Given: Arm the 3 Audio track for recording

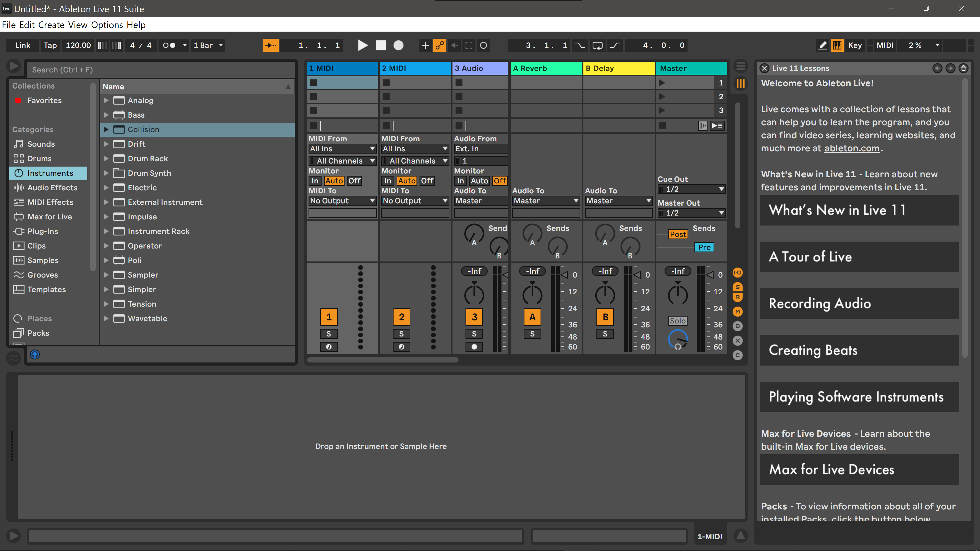Looking at the screenshot, I should (x=474, y=347).
